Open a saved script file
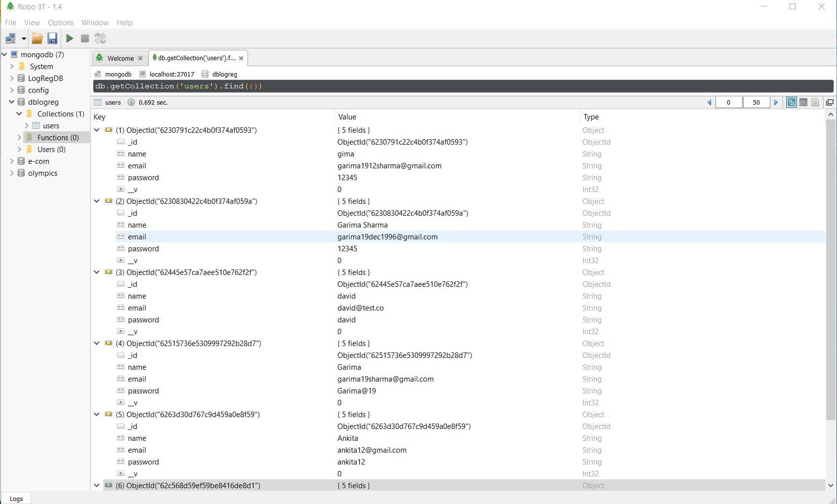 [37, 38]
